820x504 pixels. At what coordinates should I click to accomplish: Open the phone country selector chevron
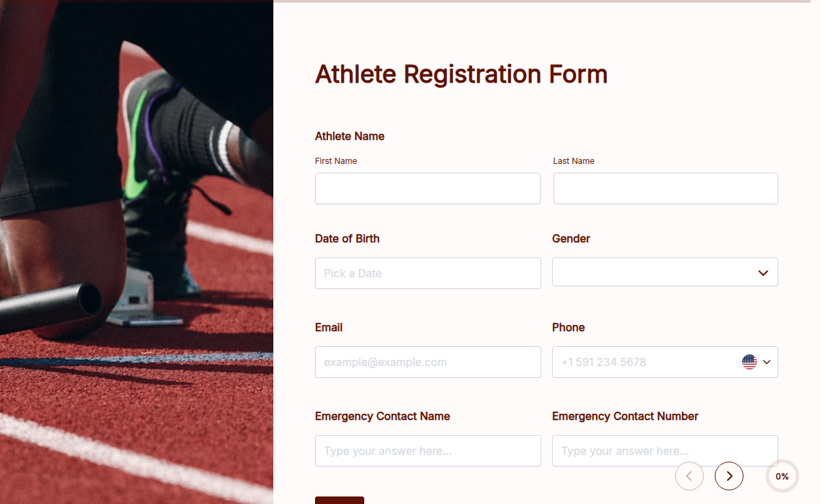tap(766, 362)
